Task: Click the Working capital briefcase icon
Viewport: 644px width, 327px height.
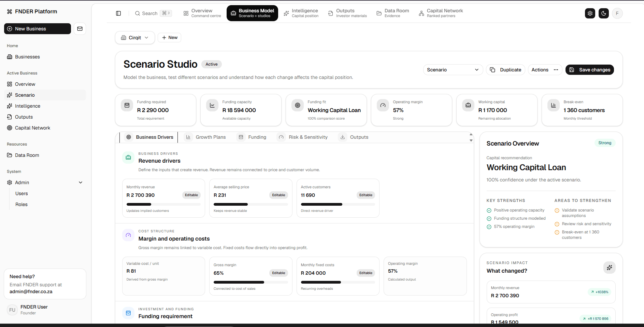Action: tap(468, 105)
